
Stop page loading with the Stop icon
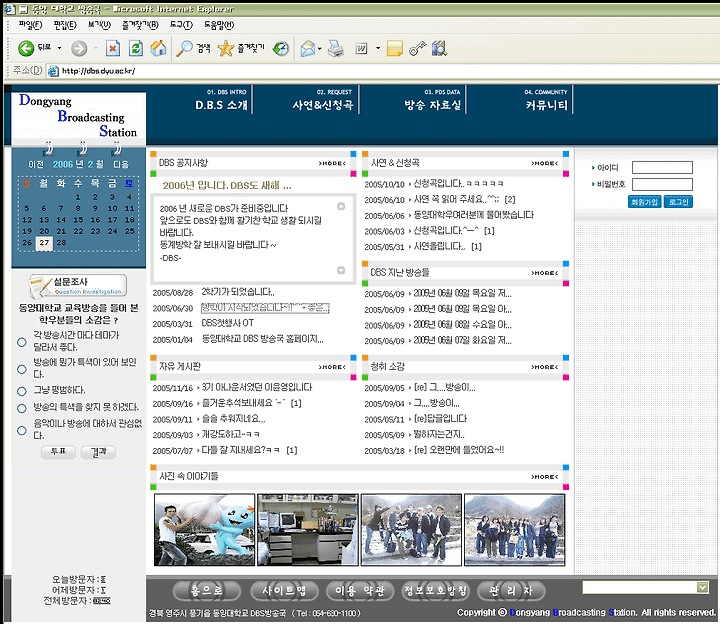point(112,48)
